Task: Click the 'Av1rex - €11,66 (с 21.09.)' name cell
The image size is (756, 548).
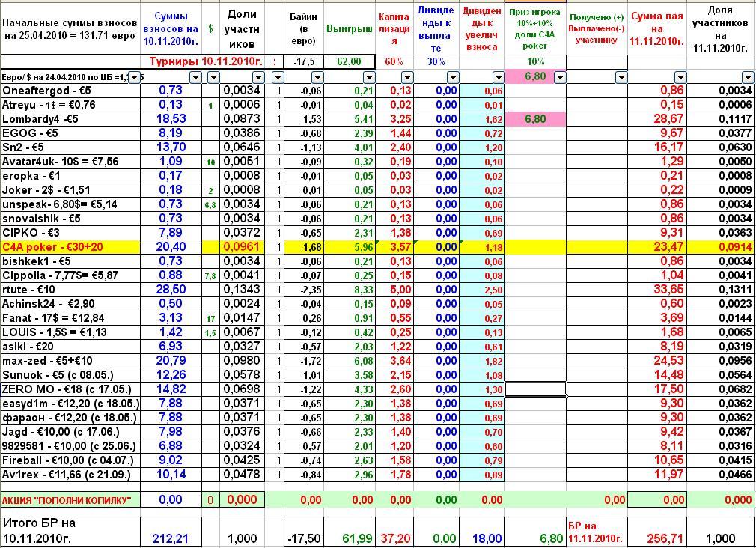Action: [71, 475]
